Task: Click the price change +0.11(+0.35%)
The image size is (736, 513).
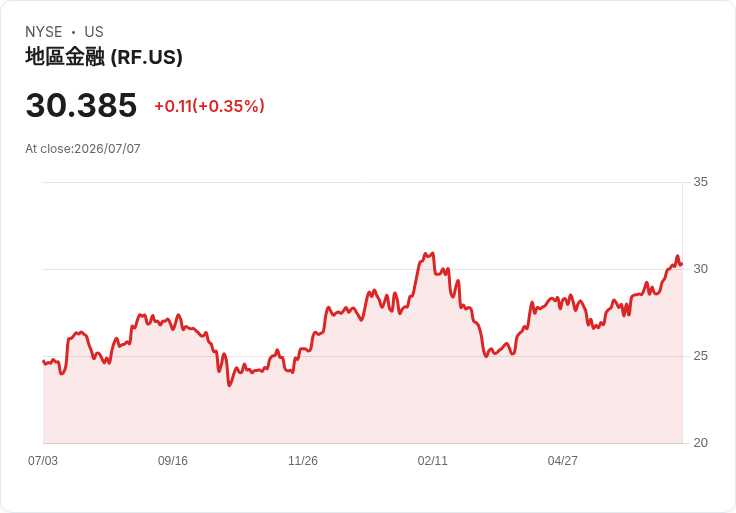Action: click(x=209, y=106)
